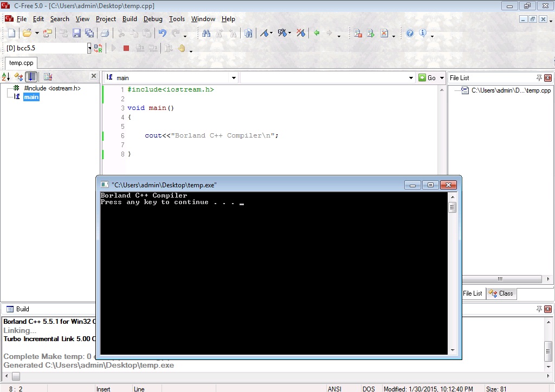The image size is (555, 392).
Task: Click the New file icon
Action: [x=11, y=33]
